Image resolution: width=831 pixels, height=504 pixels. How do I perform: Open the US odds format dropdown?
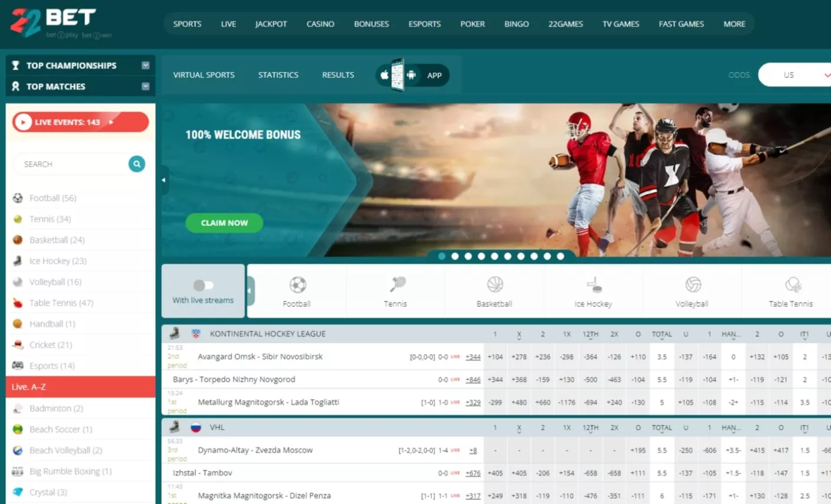tap(796, 75)
